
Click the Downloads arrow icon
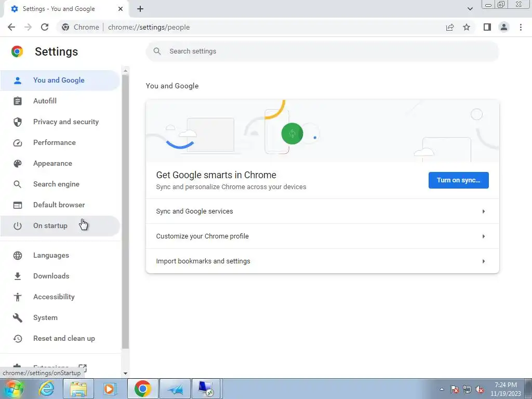coord(17,276)
